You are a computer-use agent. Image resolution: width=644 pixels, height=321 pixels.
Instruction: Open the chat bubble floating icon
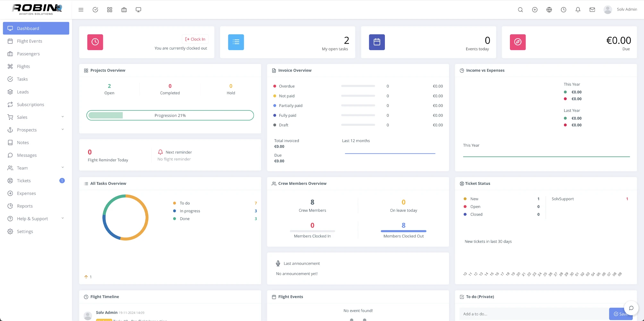tap(631, 308)
